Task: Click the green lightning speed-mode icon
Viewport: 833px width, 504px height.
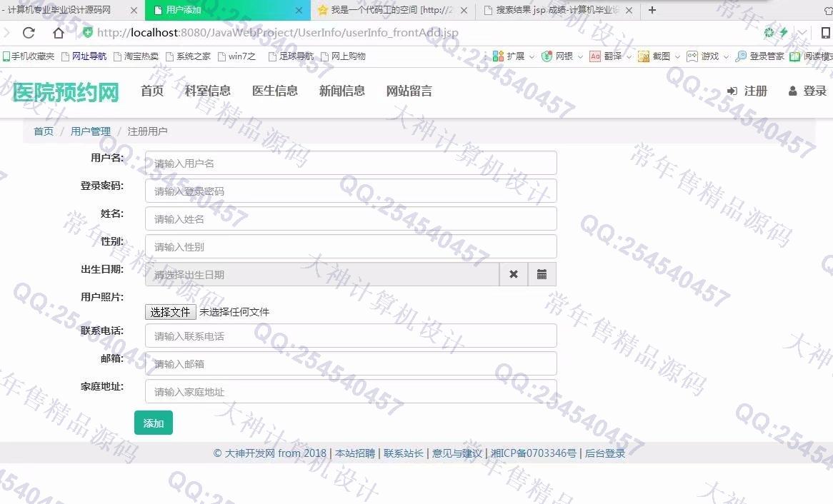Action: (783, 33)
